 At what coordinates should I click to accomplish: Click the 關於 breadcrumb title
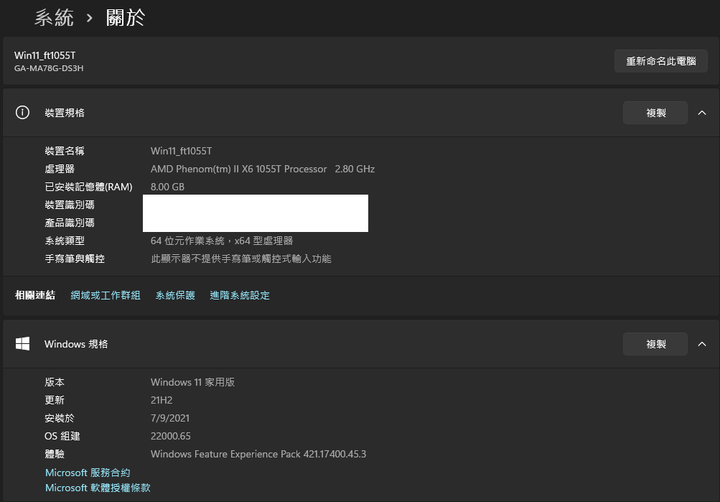pos(125,18)
